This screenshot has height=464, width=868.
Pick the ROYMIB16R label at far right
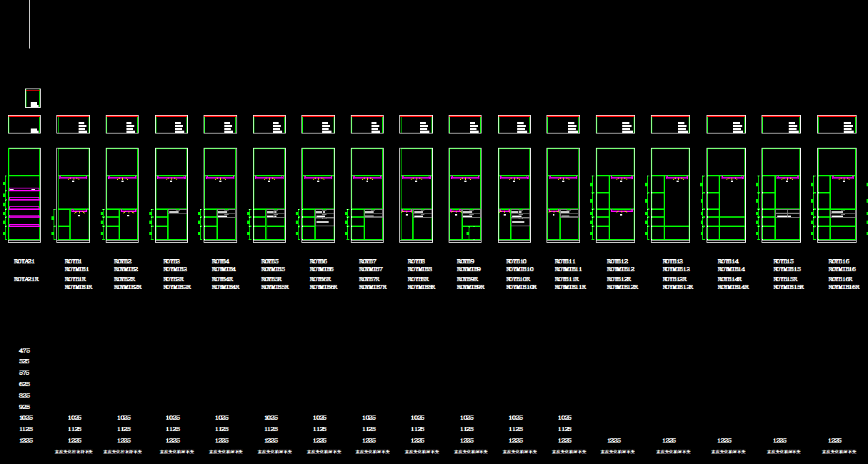[x=844, y=287]
